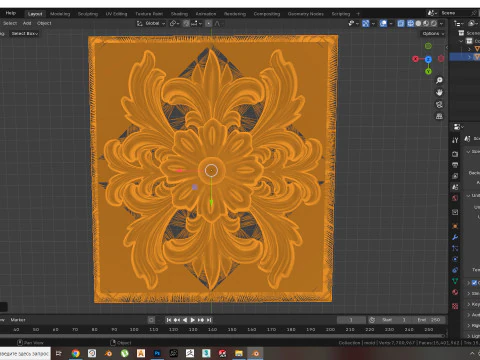Toggle snapping magnet icon

pos(186,23)
